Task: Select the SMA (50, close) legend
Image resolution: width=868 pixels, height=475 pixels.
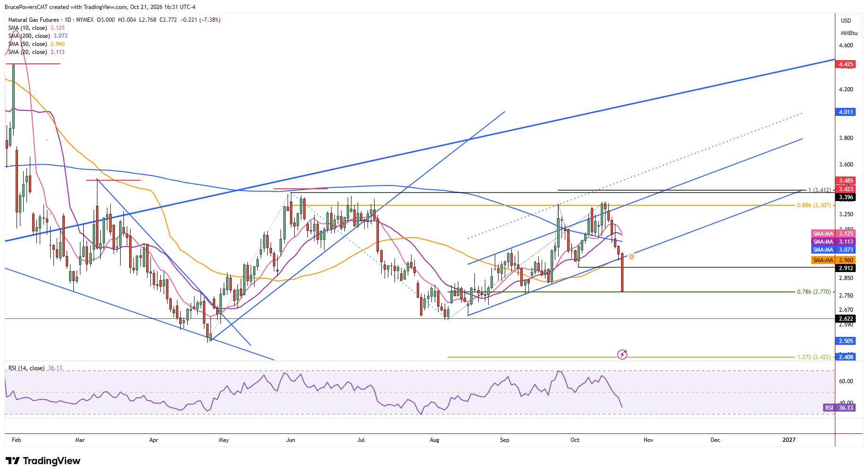Action: coord(27,44)
